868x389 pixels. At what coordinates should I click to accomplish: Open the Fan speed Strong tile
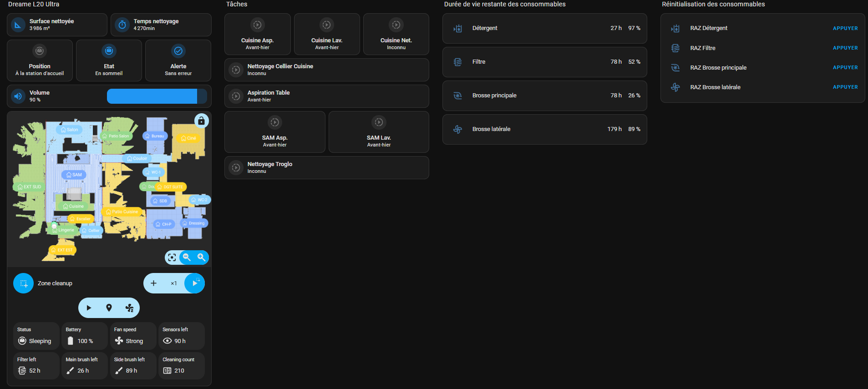coord(133,336)
